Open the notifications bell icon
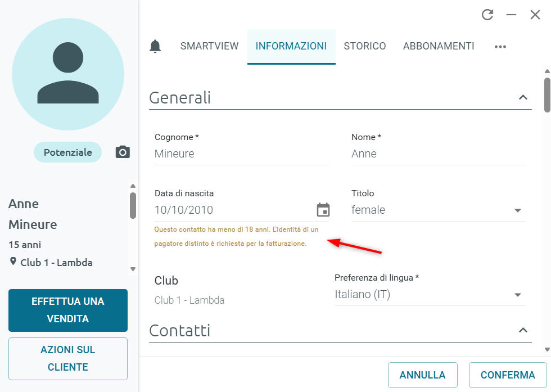The height and width of the screenshot is (392, 551). click(x=155, y=47)
